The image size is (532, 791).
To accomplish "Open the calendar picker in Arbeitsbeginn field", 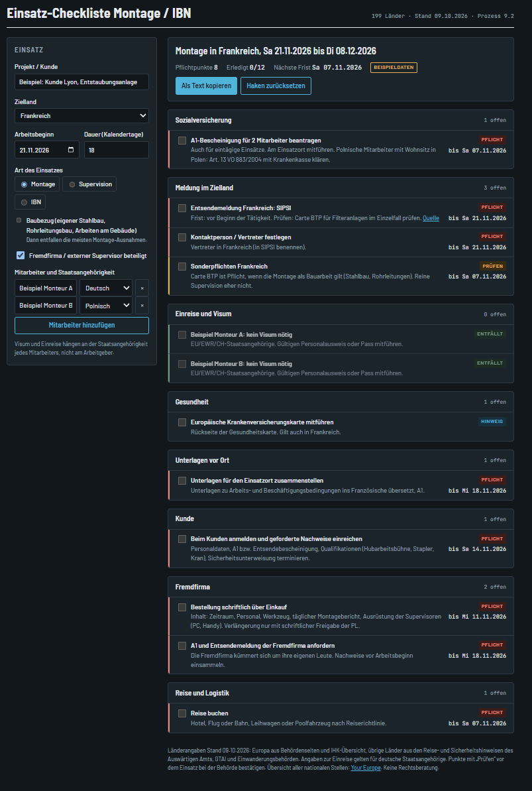I will coord(71,150).
